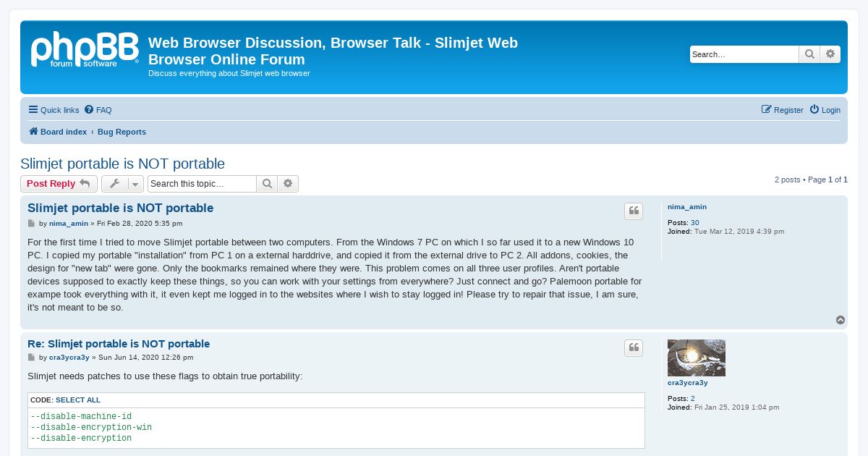The height and width of the screenshot is (456, 868).
Task: Click 'Joined: Fri Jan 25, 2019 1:04 pm' text
Action: point(723,408)
